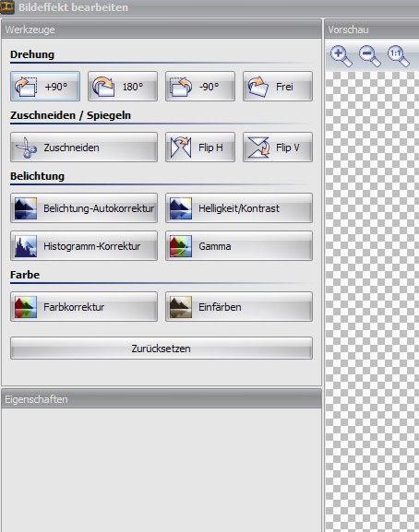Click the Vorschau panel header

coord(372,30)
